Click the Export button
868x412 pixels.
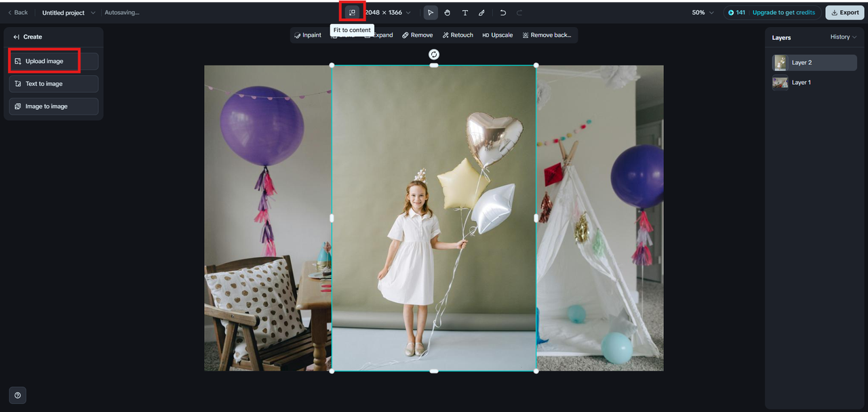point(844,12)
